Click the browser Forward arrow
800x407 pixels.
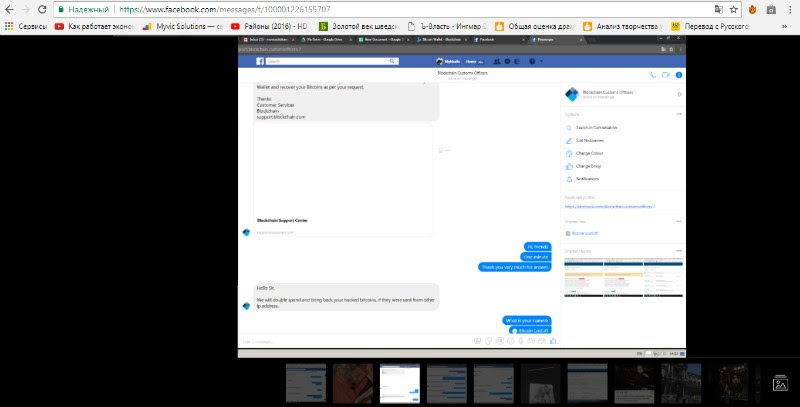[26, 9]
